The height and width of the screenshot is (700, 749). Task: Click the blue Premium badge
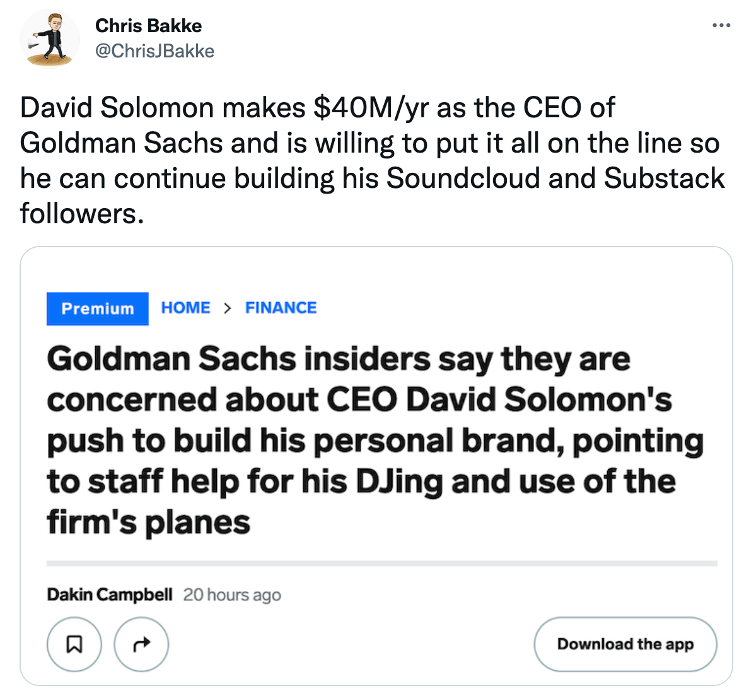[x=98, y=308]
